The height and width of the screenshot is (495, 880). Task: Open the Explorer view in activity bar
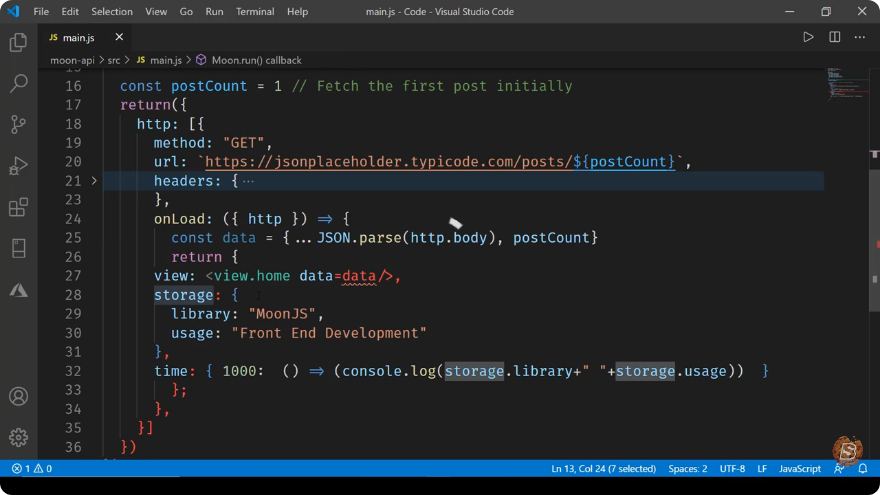click(x=18, y=43)
